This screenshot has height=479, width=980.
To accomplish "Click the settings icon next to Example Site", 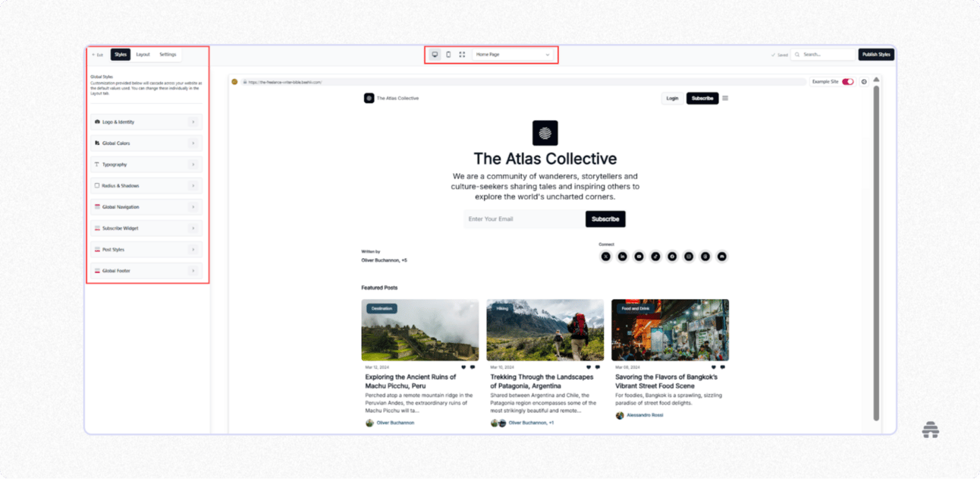I will [x=864, y=82].
